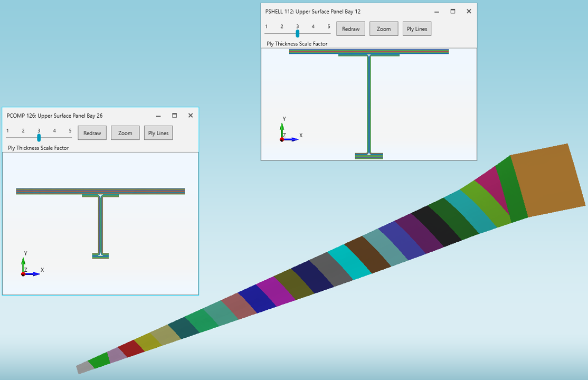Select the black panel bay on the wing
Screen dimensions: 588x380
(x=436, y=226)
